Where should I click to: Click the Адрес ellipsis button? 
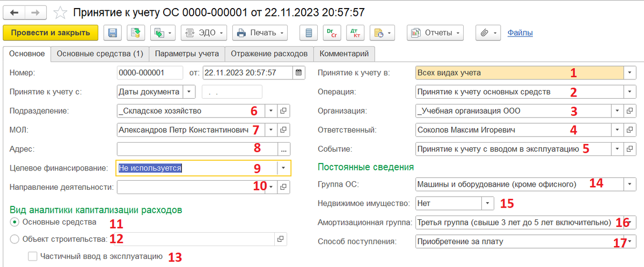284,149
